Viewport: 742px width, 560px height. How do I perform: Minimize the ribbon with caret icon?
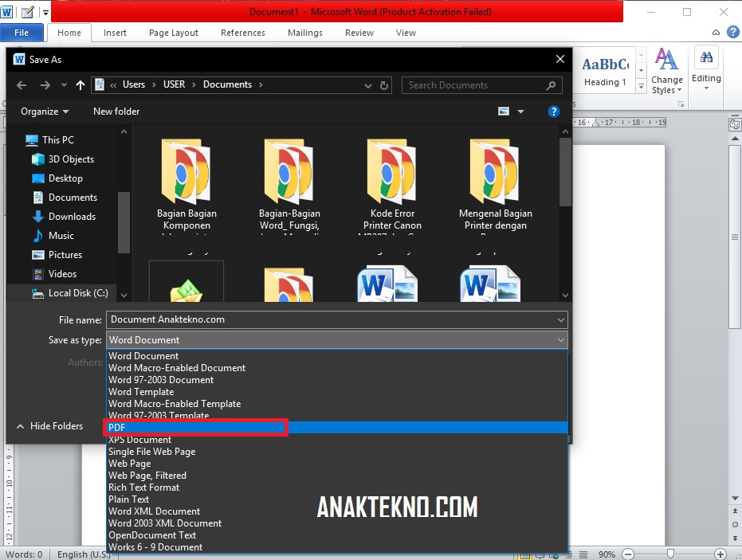(716, 33)
